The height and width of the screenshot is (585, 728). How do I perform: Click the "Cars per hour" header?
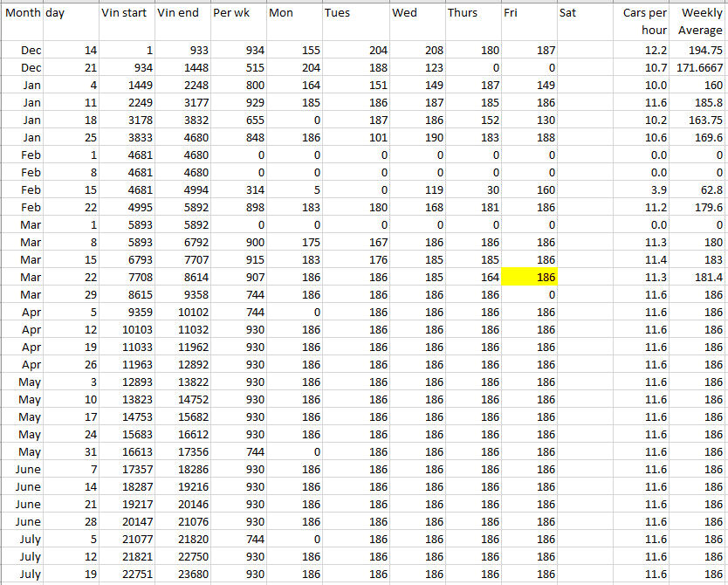pyautogui.click(x=644, y=21)
